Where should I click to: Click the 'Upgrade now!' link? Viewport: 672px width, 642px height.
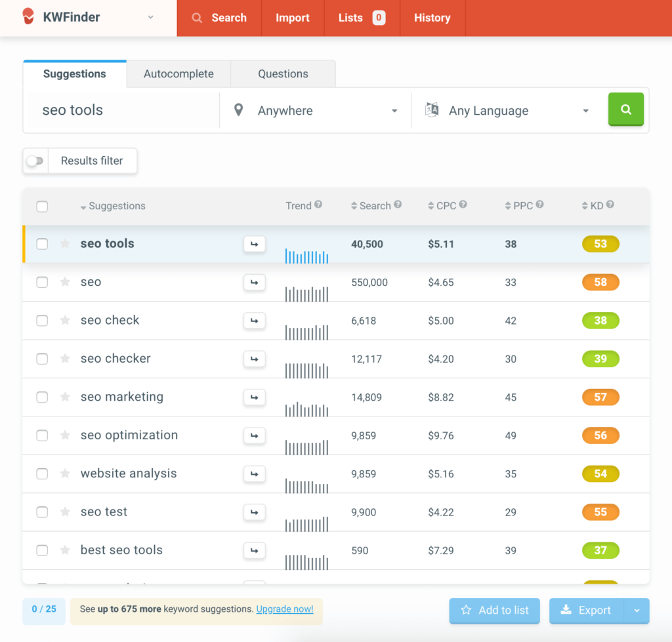pyautogui.click(x=285, y=609)
